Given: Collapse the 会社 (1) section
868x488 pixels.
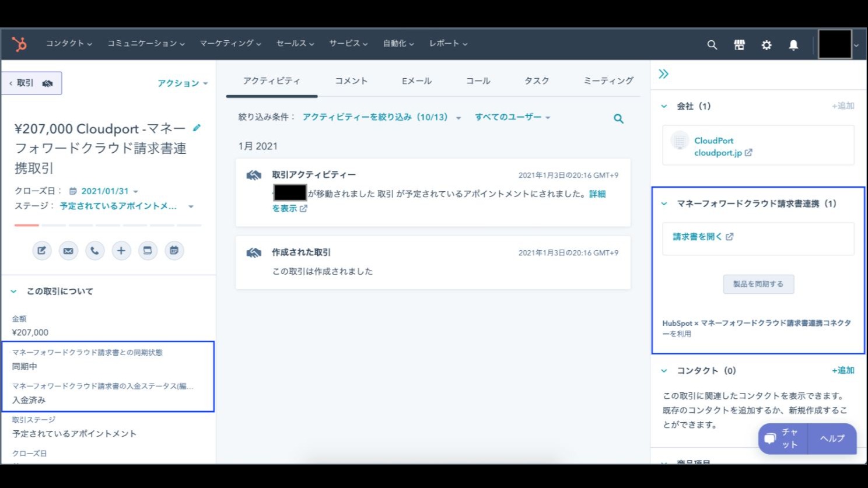Looking at the screenshot, I should [663, 106].
